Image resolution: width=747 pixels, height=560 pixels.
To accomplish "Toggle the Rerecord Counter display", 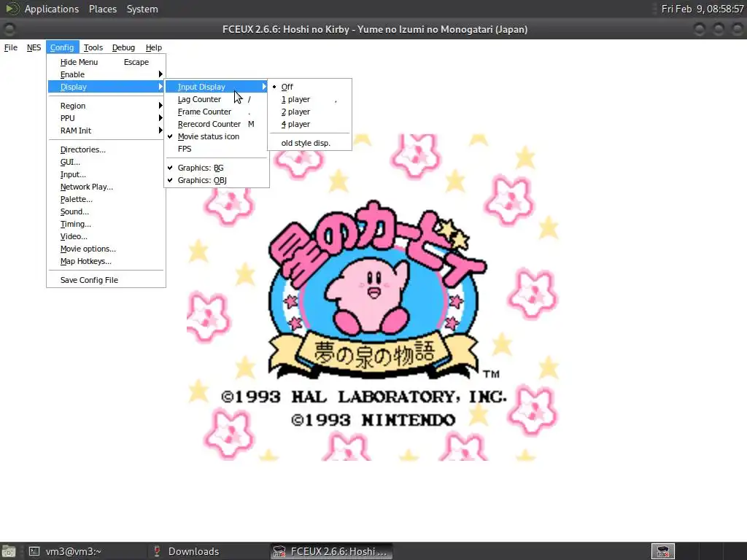I will (216, 124).
